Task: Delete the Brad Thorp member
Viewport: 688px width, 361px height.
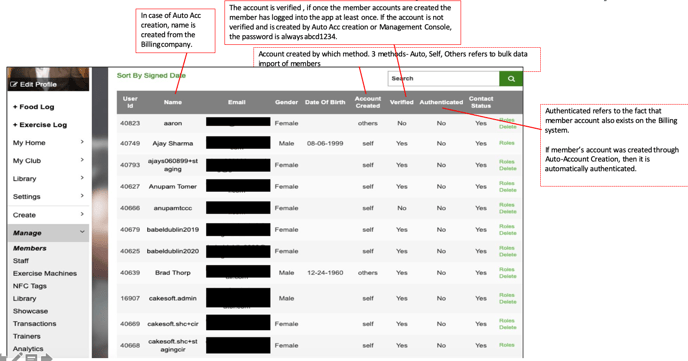Action: coord(508,276)
